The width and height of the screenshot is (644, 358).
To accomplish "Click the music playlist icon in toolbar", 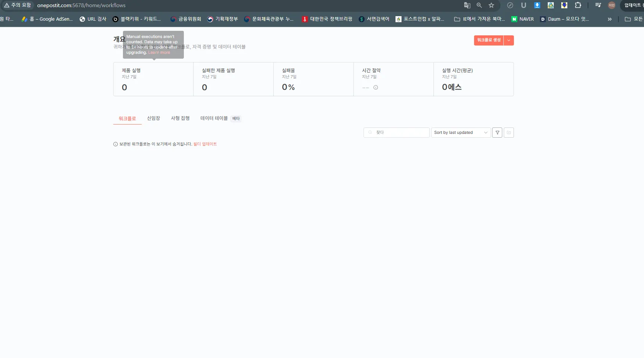I will [598, 5].
